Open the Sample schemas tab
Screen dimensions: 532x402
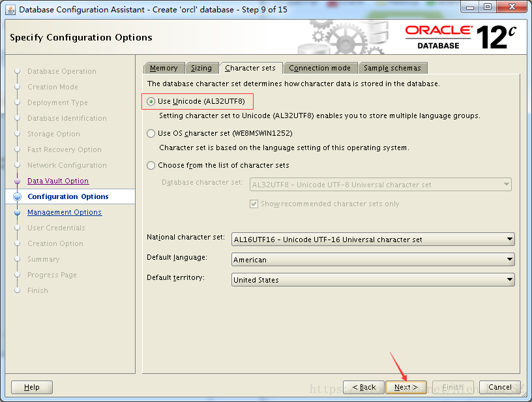tap(392, 68)
